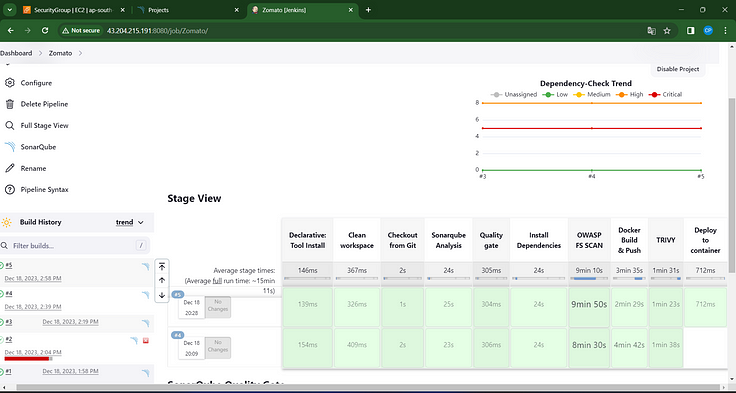Open build #2 link in history

coord(9,339)
